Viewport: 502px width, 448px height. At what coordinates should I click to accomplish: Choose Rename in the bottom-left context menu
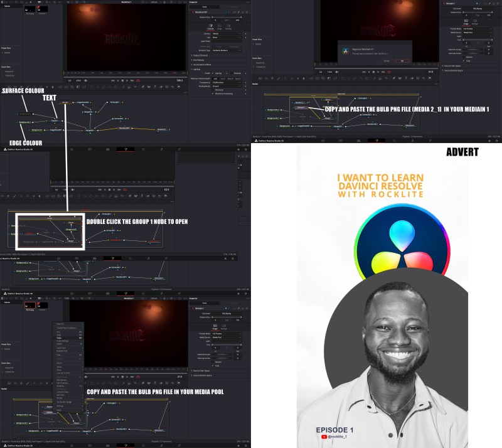pos(68,386)
